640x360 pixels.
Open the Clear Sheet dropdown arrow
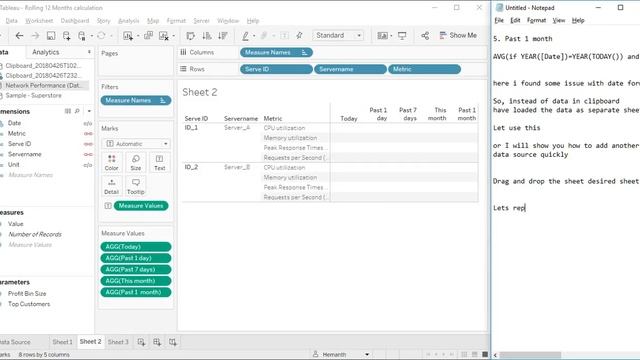pyautogui.click(x=173, y=36)
